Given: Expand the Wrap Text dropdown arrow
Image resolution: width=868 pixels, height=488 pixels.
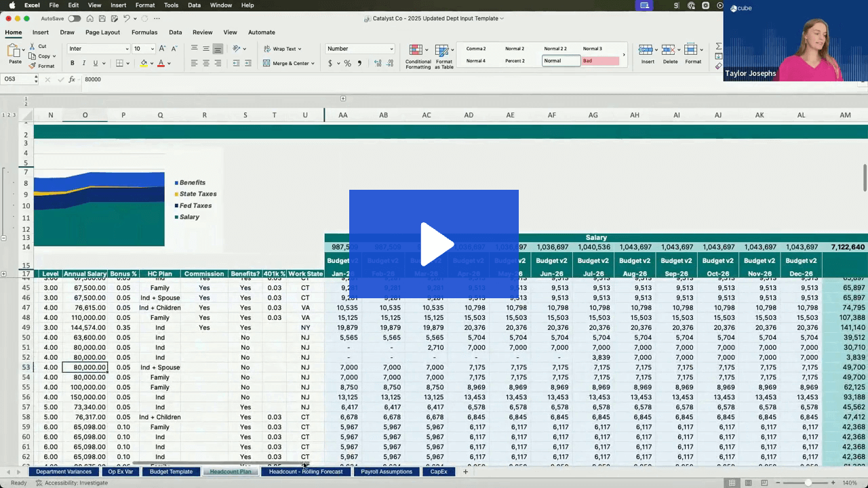Looking at the screenshot, I should click(x=299, y=49).
